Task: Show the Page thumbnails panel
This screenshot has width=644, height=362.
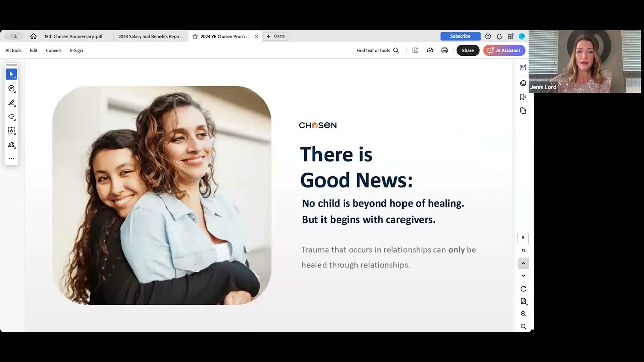Action: click(523, 111)
